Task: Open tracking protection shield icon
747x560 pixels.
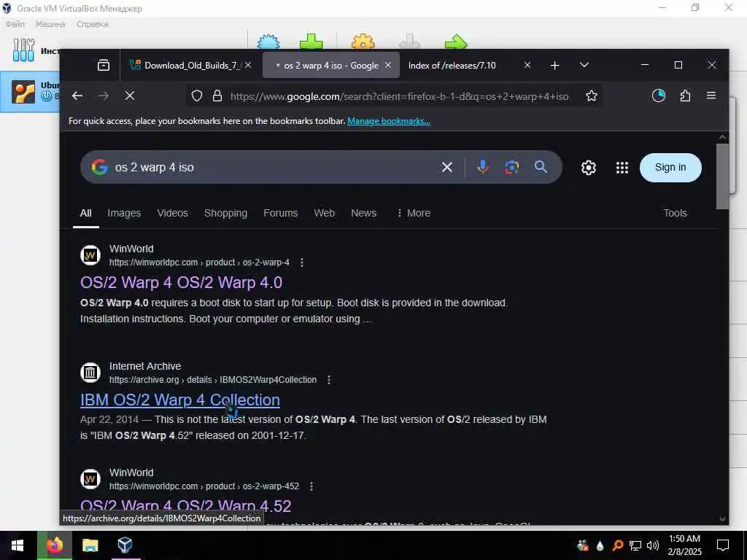Action: click(197, 96)
